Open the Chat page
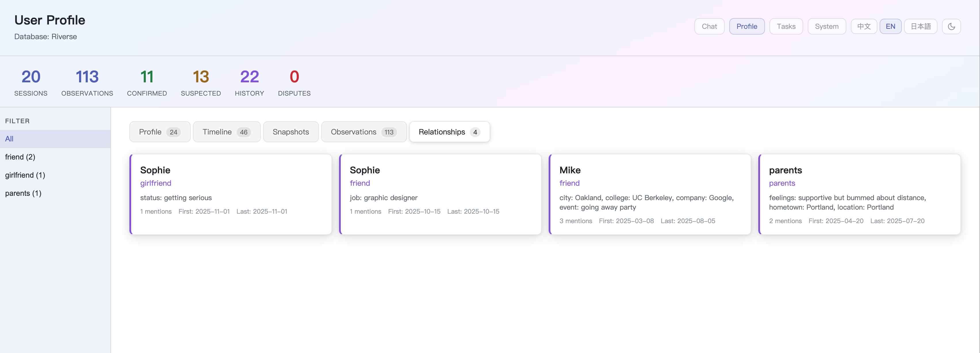Viewport: 980px width, 353px height. pos(709,26)
